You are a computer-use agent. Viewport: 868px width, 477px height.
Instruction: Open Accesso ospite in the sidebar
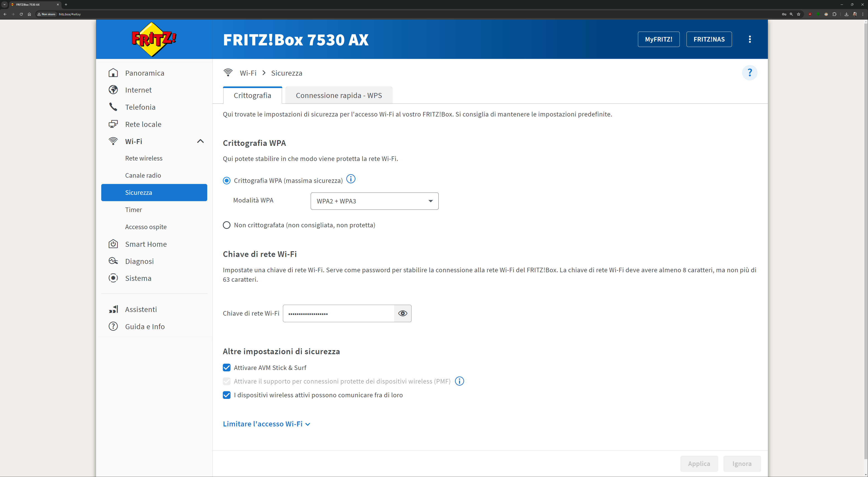[x=146, y=227]
